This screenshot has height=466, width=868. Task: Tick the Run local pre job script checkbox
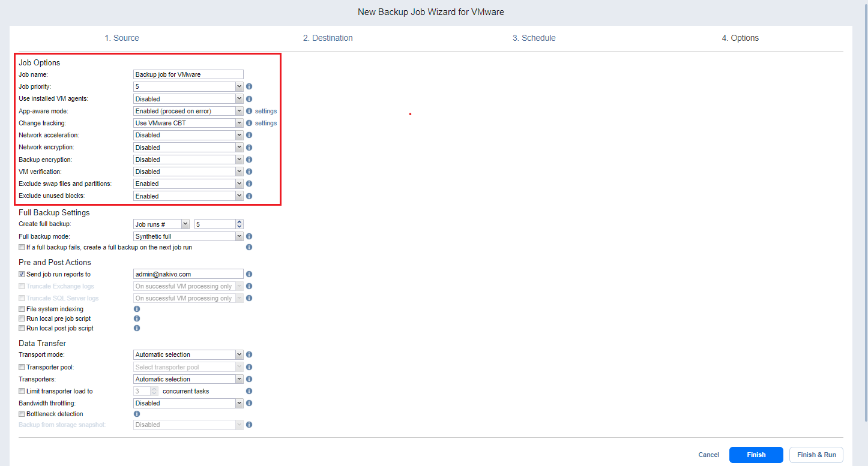(22, 318)
